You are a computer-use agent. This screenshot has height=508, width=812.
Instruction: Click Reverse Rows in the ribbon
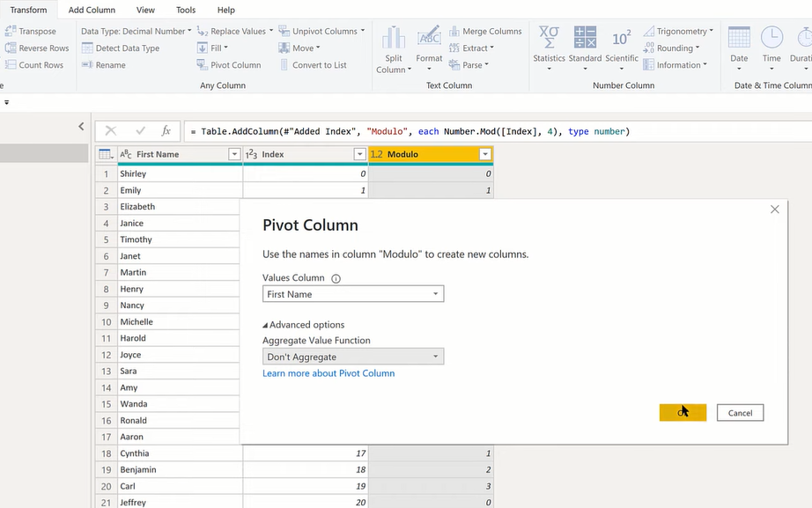37,48
